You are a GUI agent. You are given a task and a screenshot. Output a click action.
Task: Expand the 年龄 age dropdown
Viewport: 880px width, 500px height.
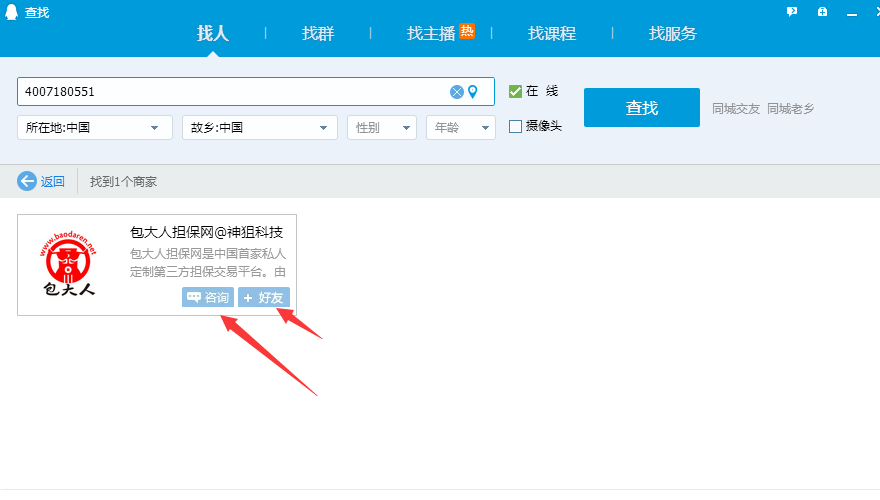pos(460,128)
